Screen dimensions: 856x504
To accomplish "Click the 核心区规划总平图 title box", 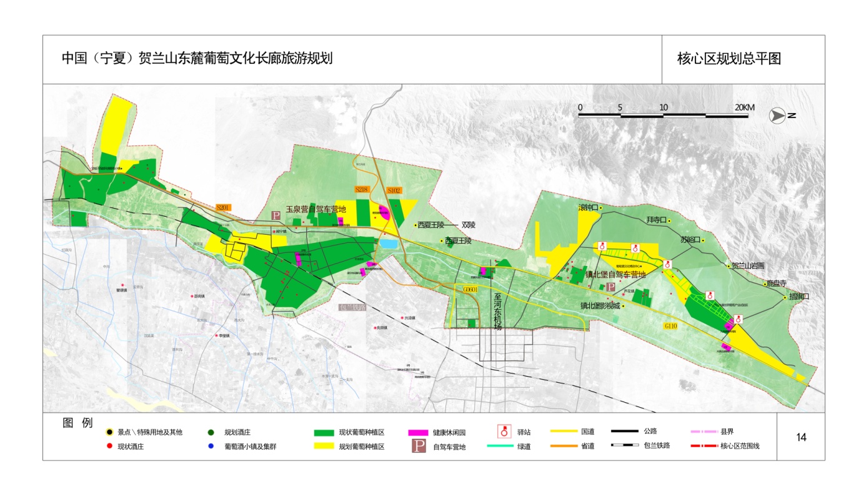I will [x=744, y=59].
